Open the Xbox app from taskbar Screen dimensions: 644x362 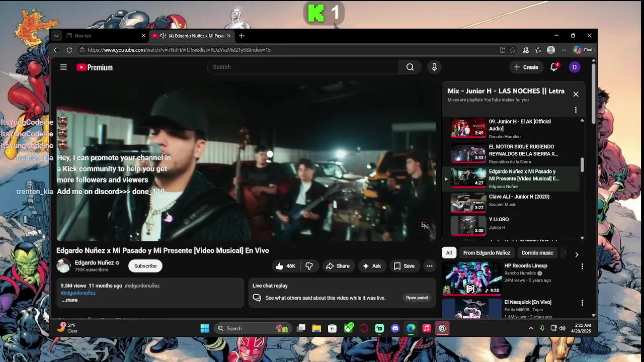(348, 328)
